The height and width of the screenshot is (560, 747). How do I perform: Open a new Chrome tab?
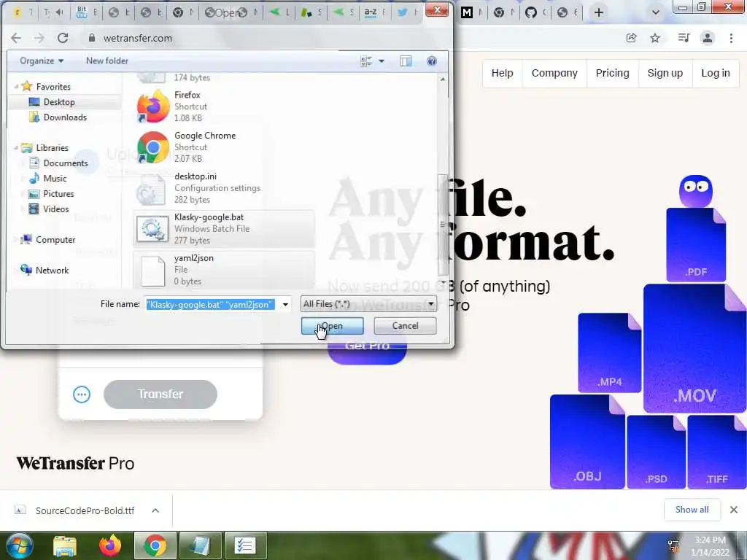599,12
